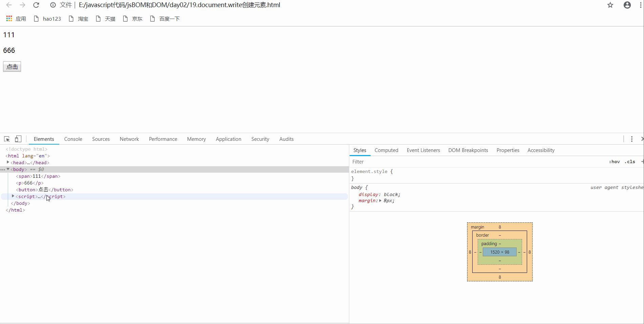Switch to the Performance tab

163,139
